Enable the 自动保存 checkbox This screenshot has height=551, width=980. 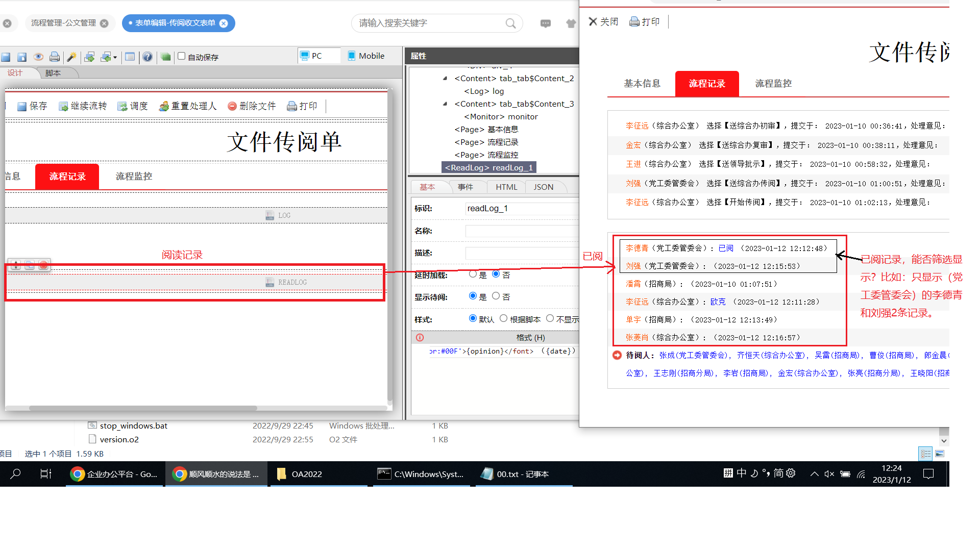pyautogui.click(x=181, y=56)
